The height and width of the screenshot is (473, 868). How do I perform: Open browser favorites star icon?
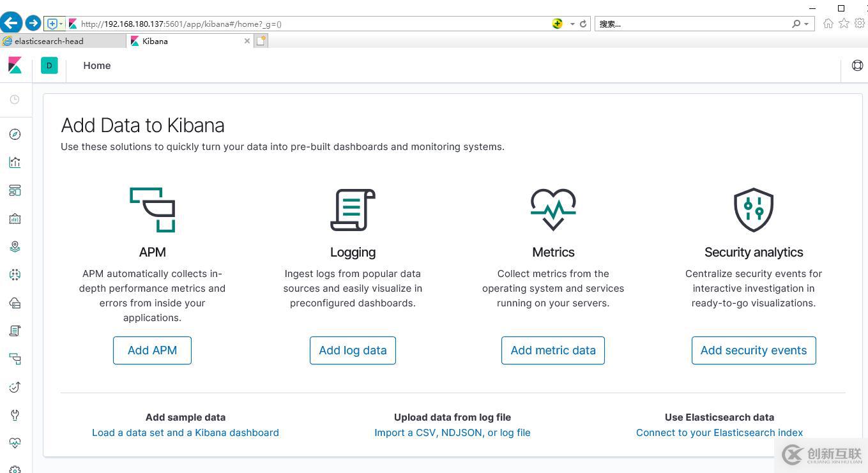tap(844, 24)
